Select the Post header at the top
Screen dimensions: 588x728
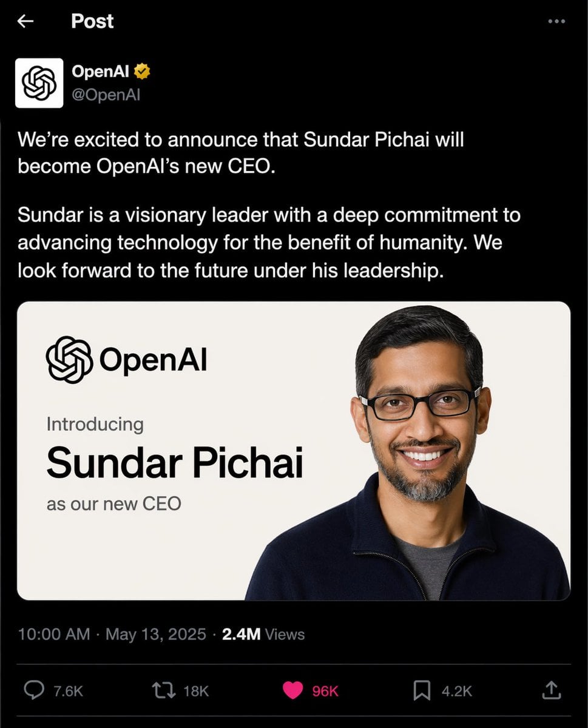(x=92, y=21)
